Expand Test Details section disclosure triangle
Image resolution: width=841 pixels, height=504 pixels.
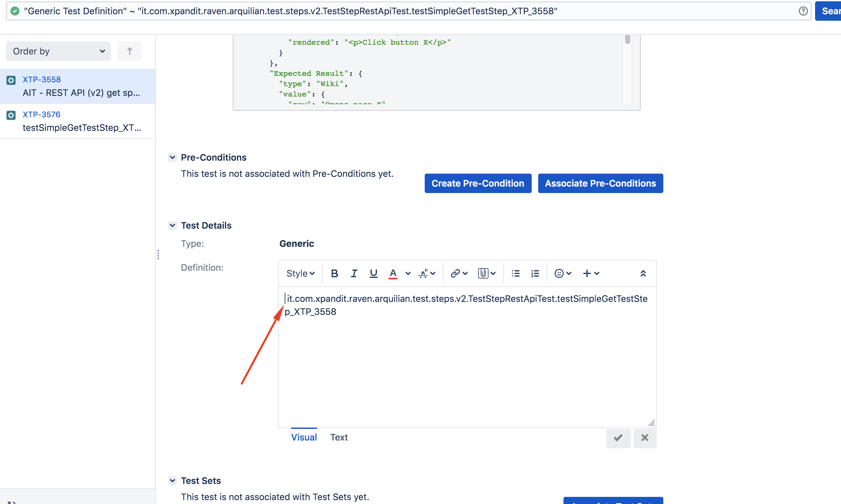pos(172,225)
